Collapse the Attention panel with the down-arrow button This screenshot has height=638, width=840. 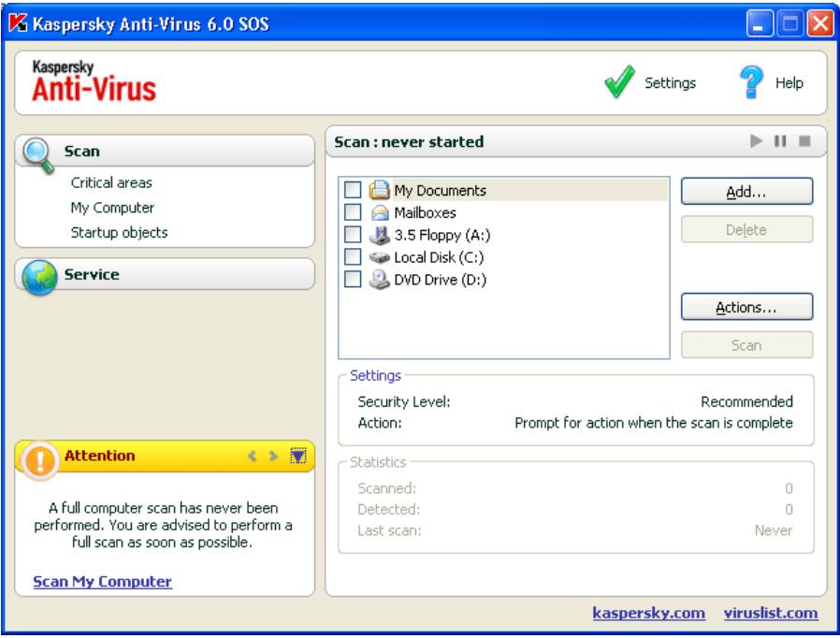[297, 456]
